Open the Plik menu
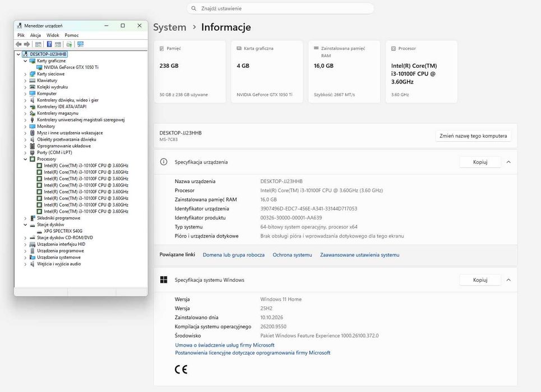This screenshot has height=392, width=541. click(21, 35)
